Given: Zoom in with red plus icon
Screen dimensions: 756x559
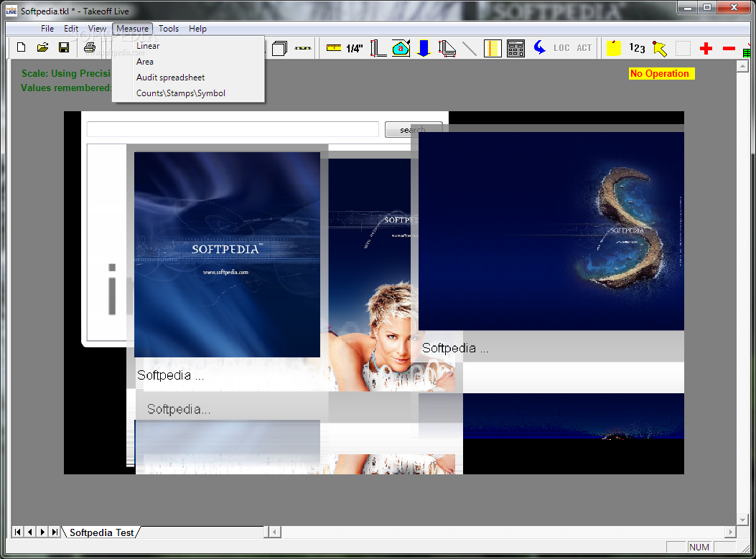Looking at the screenshot, I should pos(706,48).
